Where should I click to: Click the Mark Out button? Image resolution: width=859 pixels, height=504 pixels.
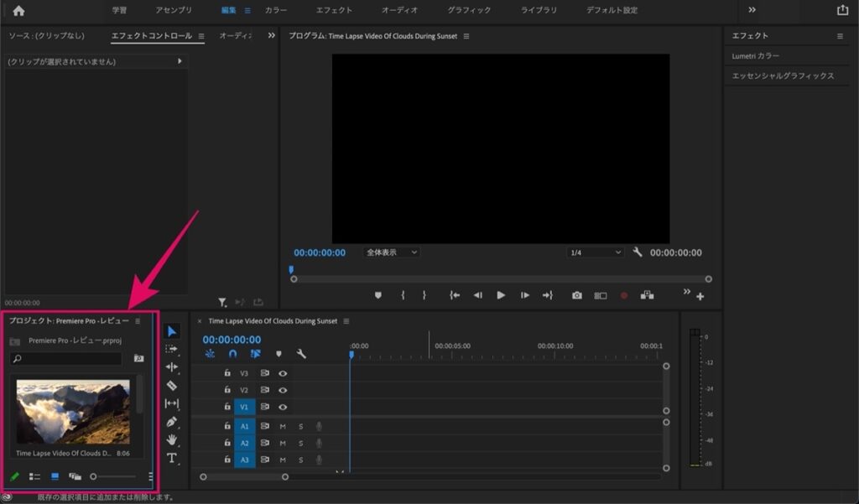[x=424, y=295]
